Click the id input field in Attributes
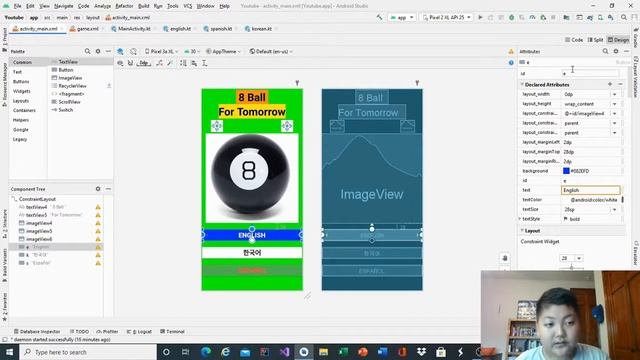 tap(591, 73)
